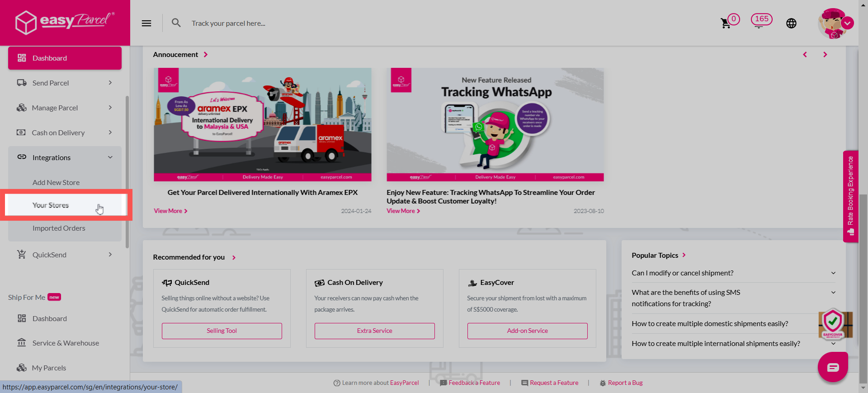Click the EasyCover shield badge

tap(833, 324)
